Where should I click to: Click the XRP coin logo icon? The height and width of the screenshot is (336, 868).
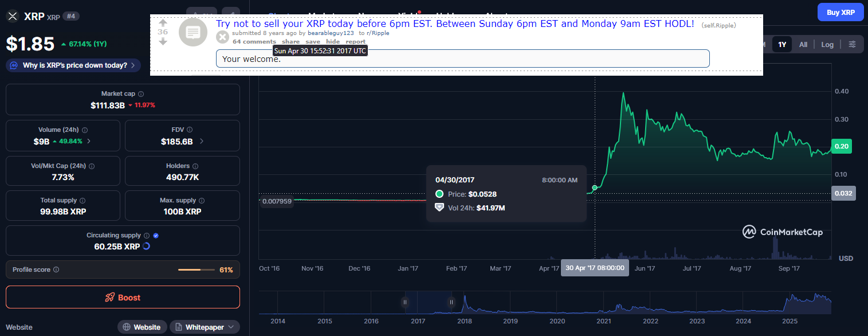[12, 16]
